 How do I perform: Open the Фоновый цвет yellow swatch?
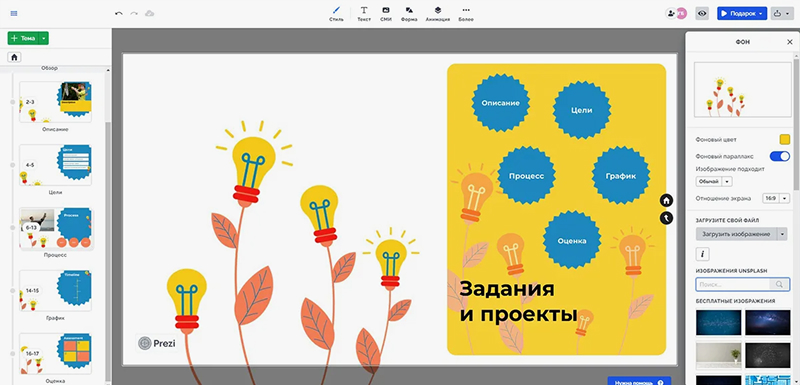[x=784, y=139]
